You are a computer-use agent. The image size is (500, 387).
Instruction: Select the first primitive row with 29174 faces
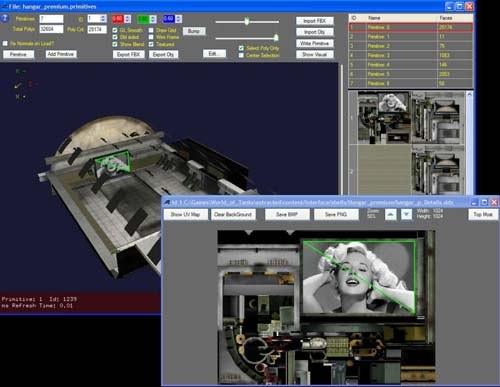(x=411, y=27)
